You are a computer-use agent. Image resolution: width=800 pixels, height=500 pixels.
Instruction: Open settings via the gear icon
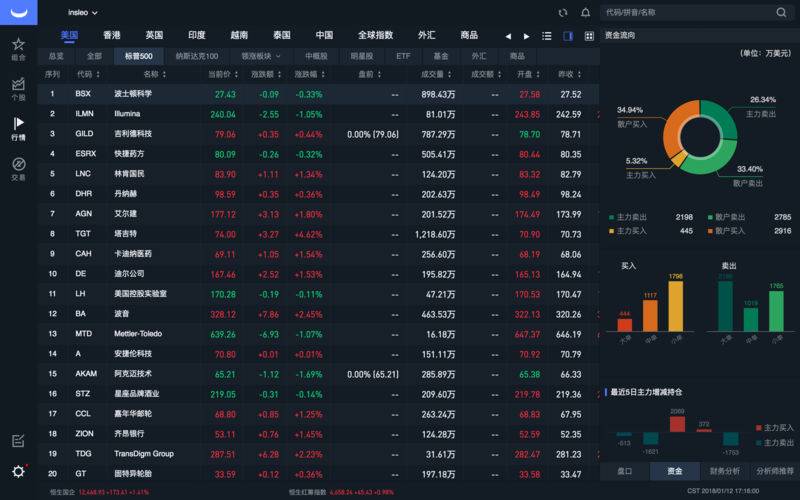(18, 471)
